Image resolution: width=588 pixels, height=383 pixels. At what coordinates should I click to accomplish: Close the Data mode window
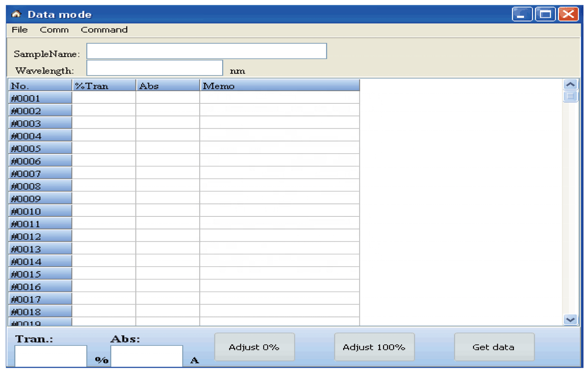[568, 15]
